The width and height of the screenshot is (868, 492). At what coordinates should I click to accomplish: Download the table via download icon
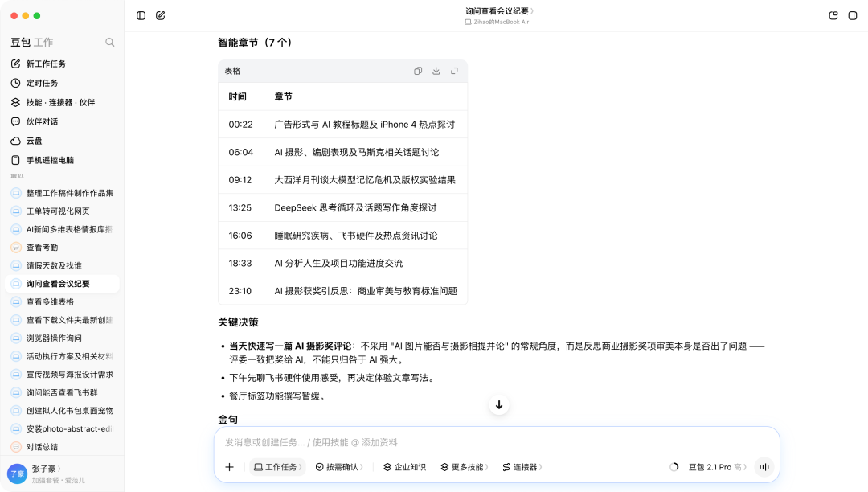pyautogui.click(x=436, y=71)
